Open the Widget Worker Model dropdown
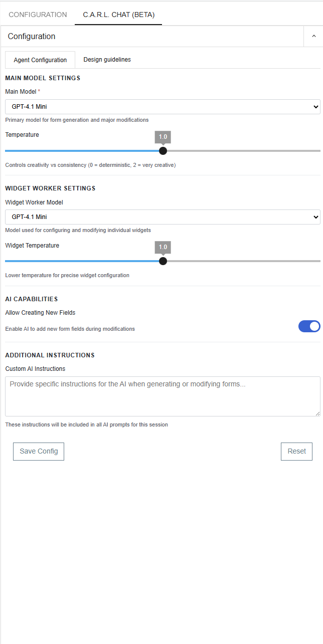323x644 pixels. (x=163, y=217)
